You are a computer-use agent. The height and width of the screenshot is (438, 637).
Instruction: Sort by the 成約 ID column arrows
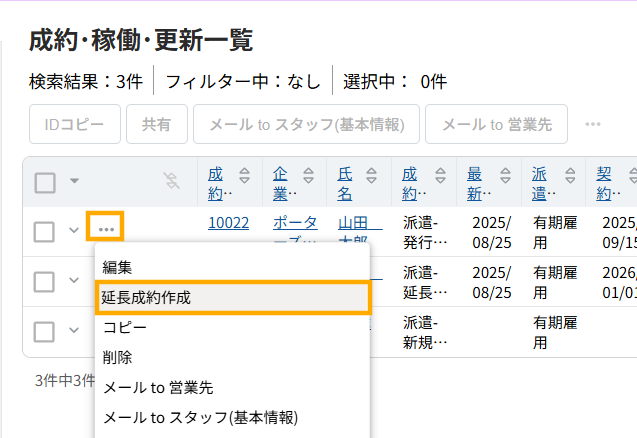point(243,181)
